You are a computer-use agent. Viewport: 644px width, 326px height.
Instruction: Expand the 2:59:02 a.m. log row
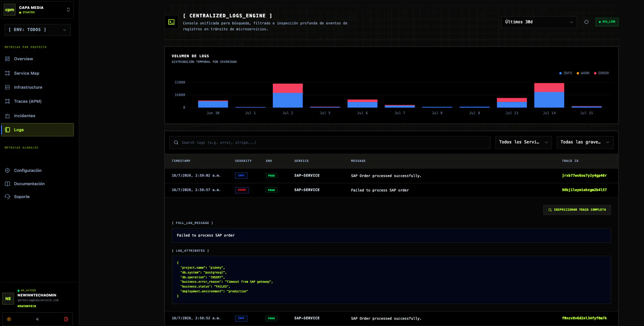tap(391, 176)
